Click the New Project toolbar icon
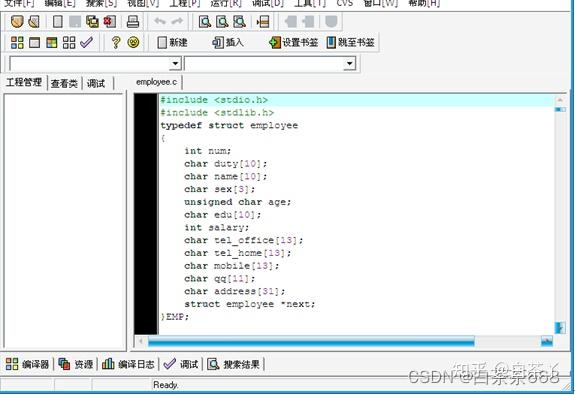 (17, 22)
